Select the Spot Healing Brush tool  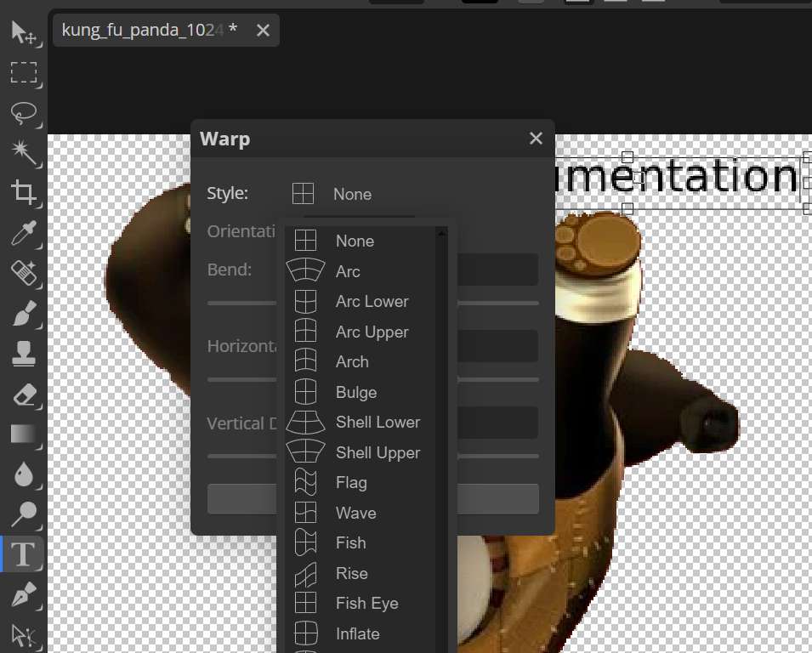23,273
